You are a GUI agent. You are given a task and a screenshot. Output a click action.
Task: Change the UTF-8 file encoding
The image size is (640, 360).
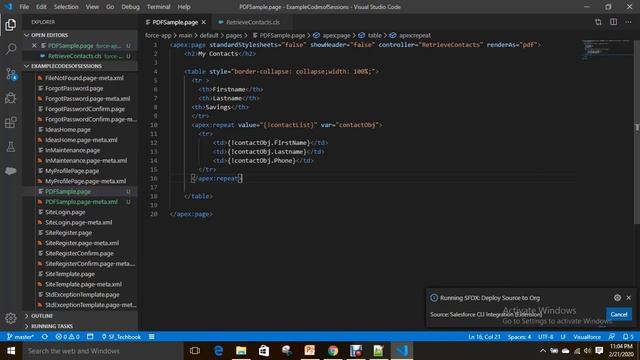click(546, 337)
